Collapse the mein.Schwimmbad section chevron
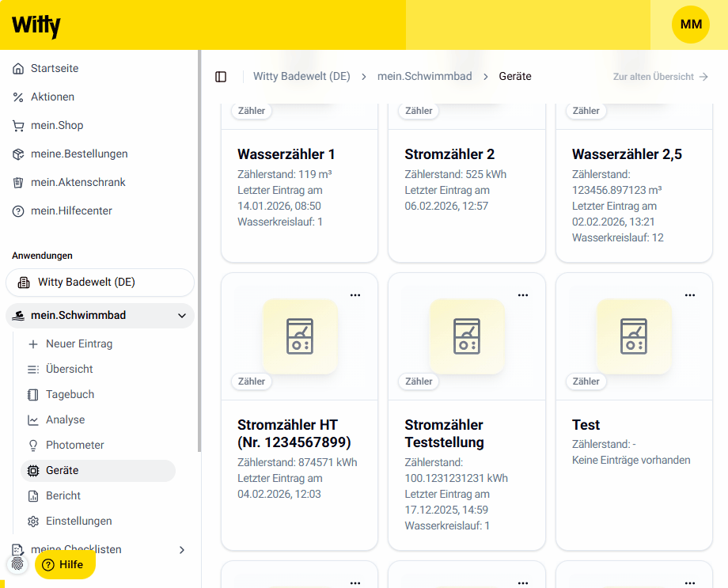This screenshot has width=728, height=588. tap(182, 316)
